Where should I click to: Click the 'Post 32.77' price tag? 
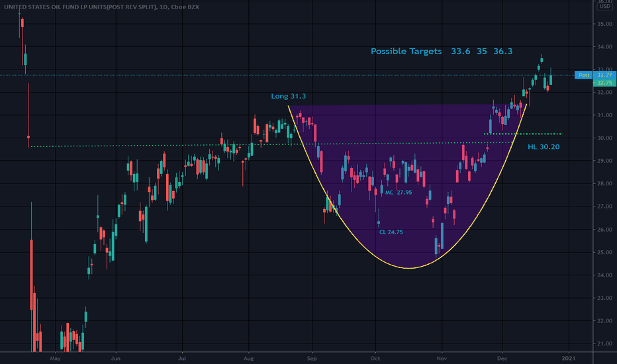click(595, 75)
